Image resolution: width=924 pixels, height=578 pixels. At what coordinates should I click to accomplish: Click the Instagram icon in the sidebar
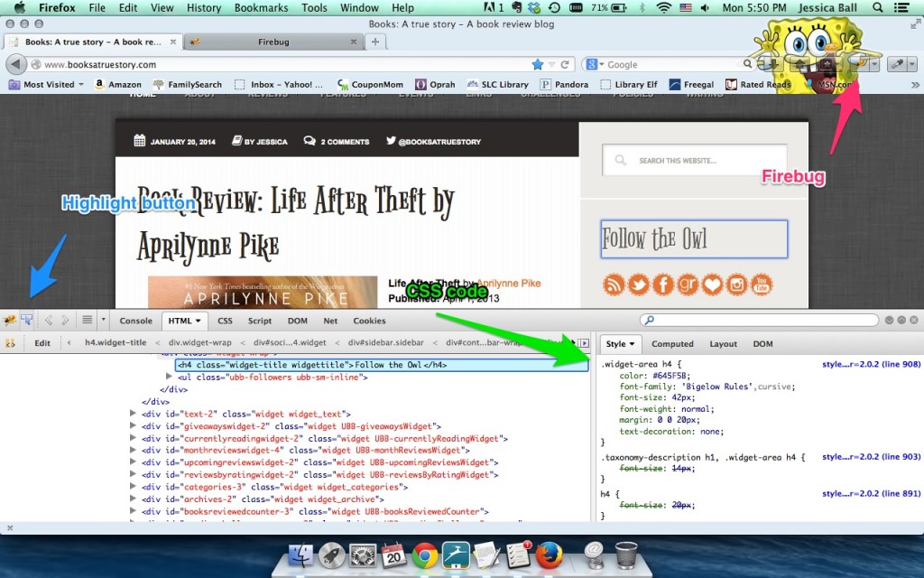pyautogui.click(x=737, y=284)
